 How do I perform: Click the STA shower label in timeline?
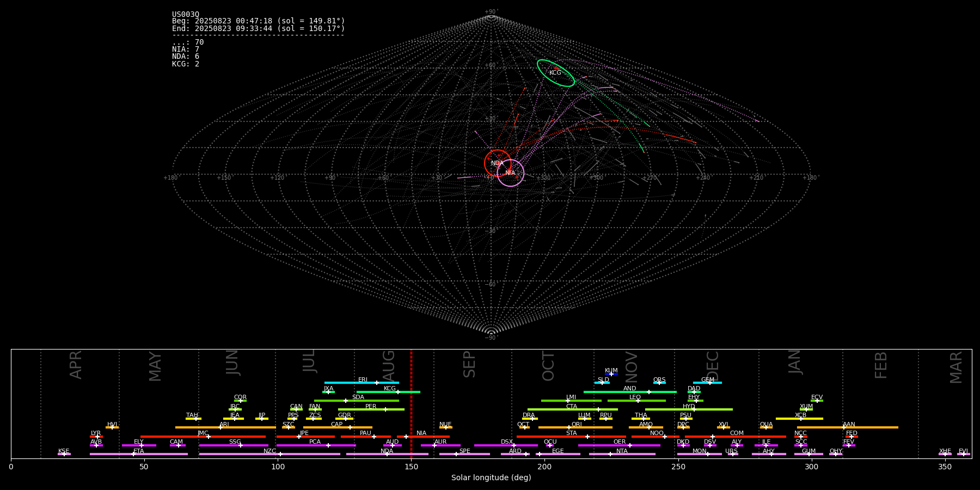point(571,433)
